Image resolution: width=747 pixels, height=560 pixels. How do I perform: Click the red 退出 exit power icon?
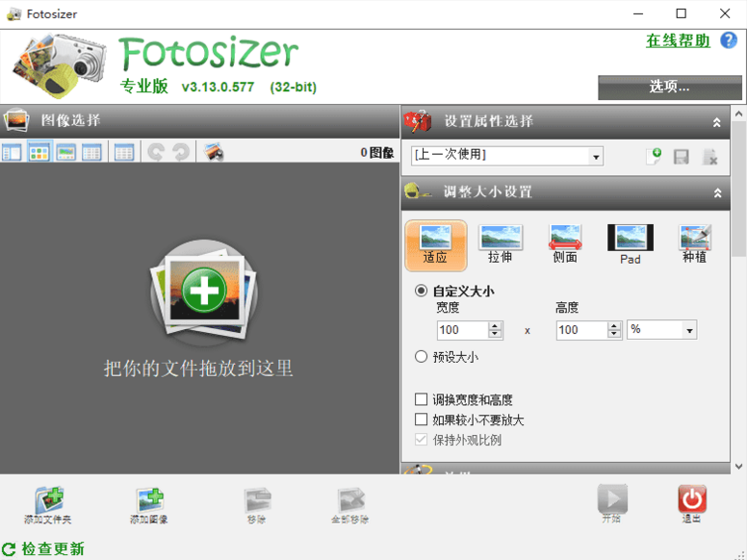tap(692, 498)
